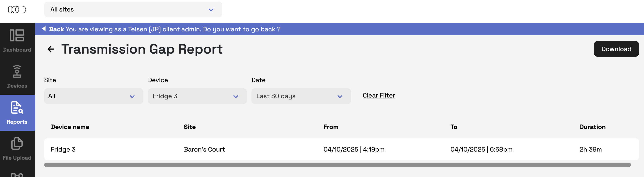Click the horizontal scrollbar below the table
The height and width of the screenshot is (177, 644).
[337, 165]
